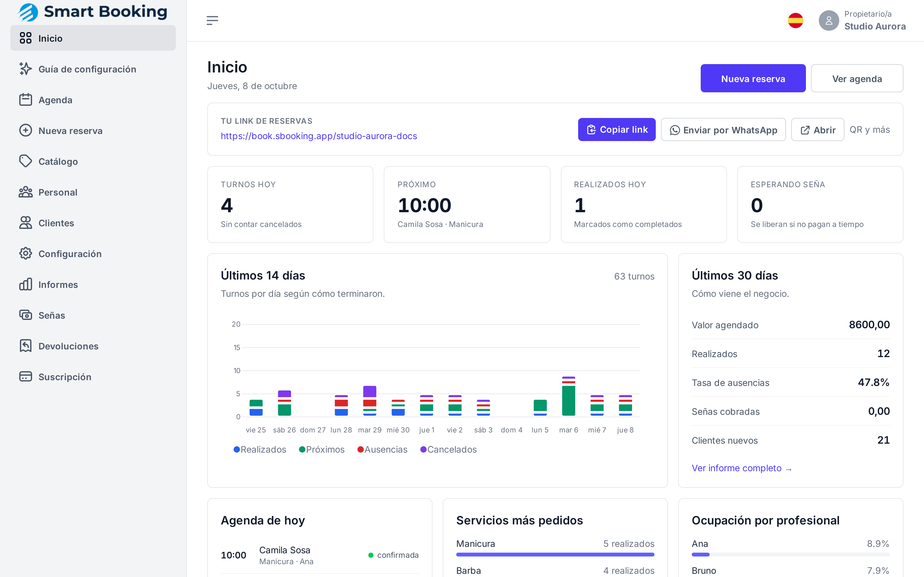
Task: Open the Señas deposits icon
Action: (26, 315)
